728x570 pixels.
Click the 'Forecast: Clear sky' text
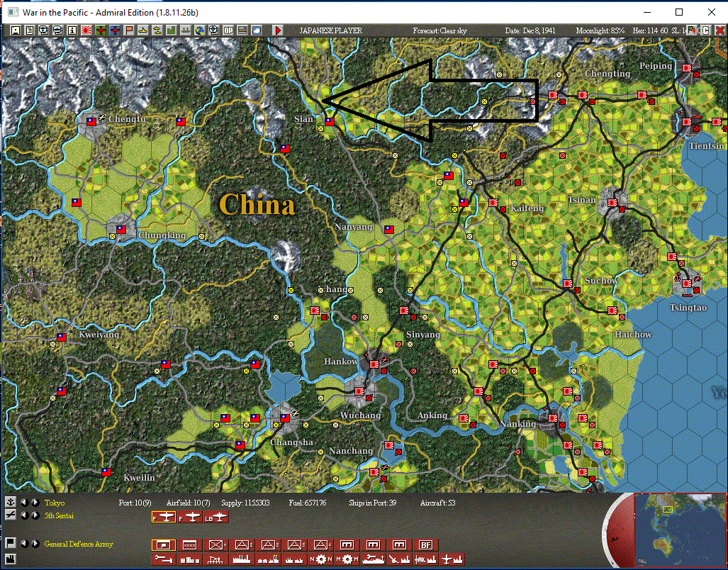pos(439,30)
